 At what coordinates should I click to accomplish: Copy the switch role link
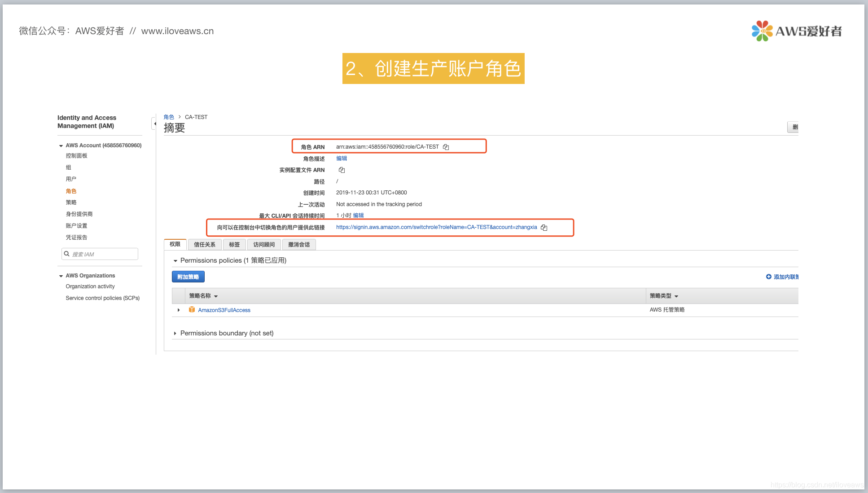click(x=544, y=227)
